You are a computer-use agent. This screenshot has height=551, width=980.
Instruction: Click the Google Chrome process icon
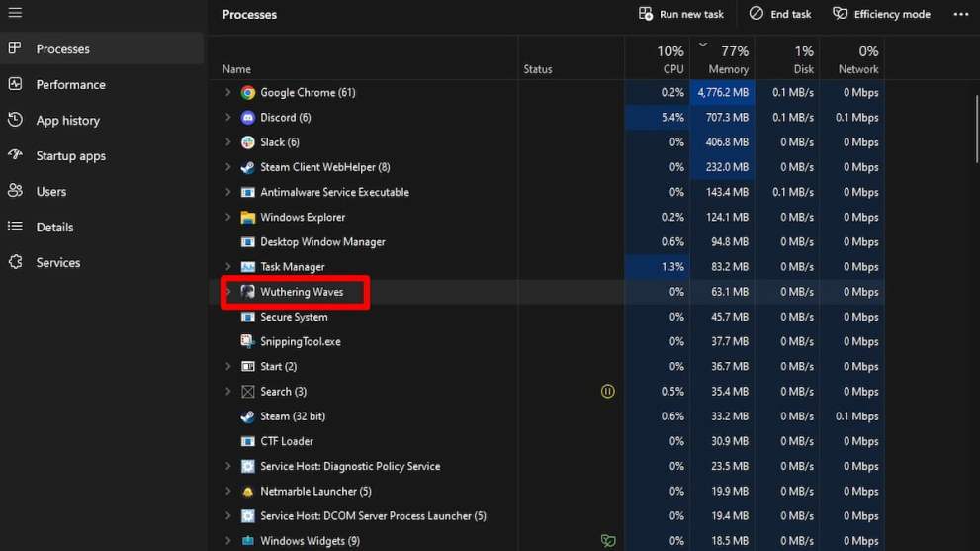(x=248, y=93)
